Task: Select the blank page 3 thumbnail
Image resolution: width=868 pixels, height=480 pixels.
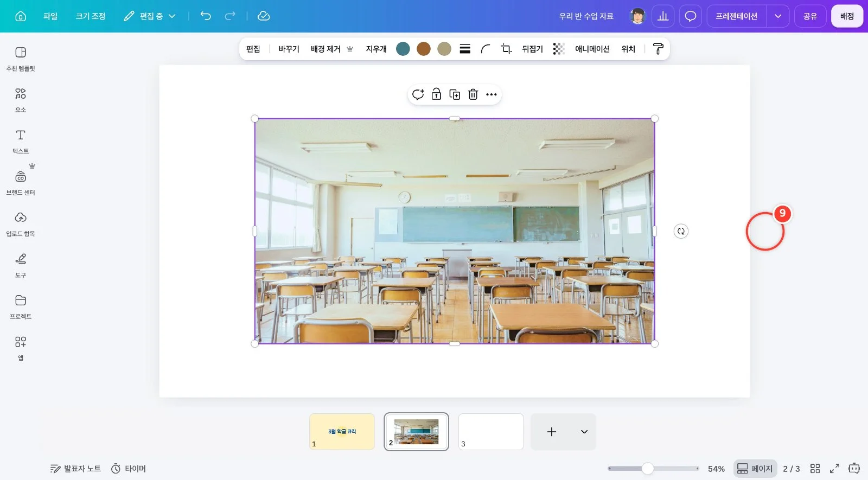Action: [491, 432]
